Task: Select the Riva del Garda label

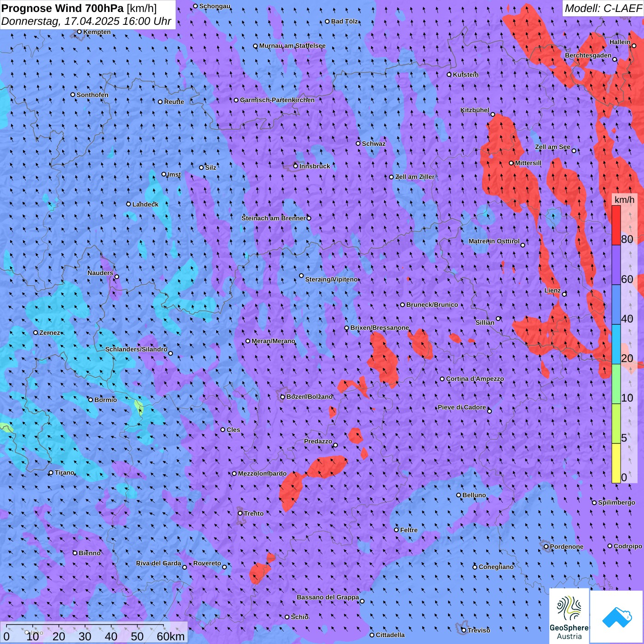Action: [x=158, y=563]
